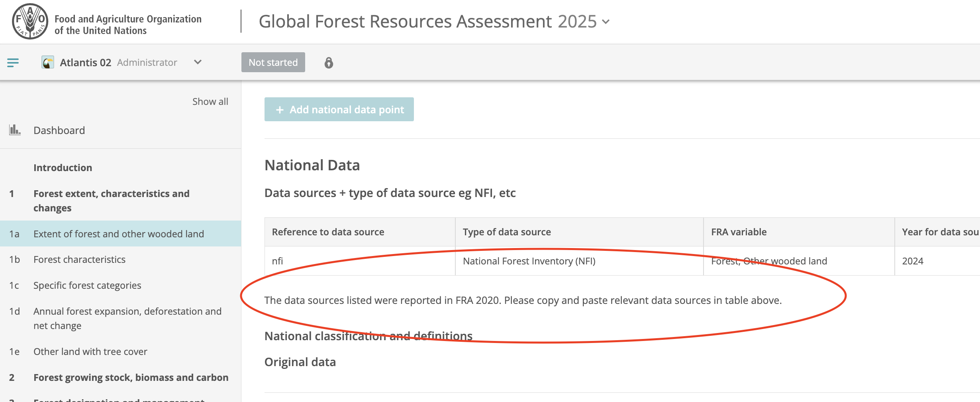980x402 pixels.
Task: Select 1b Forest characteristics
Action: [x=80, y=259]
